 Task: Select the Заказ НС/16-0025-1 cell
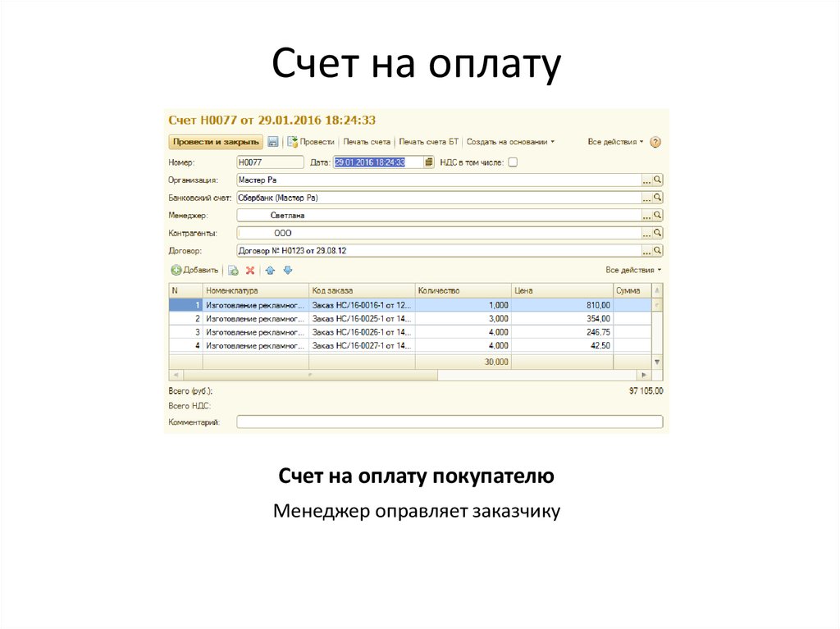tap(362, 319)
